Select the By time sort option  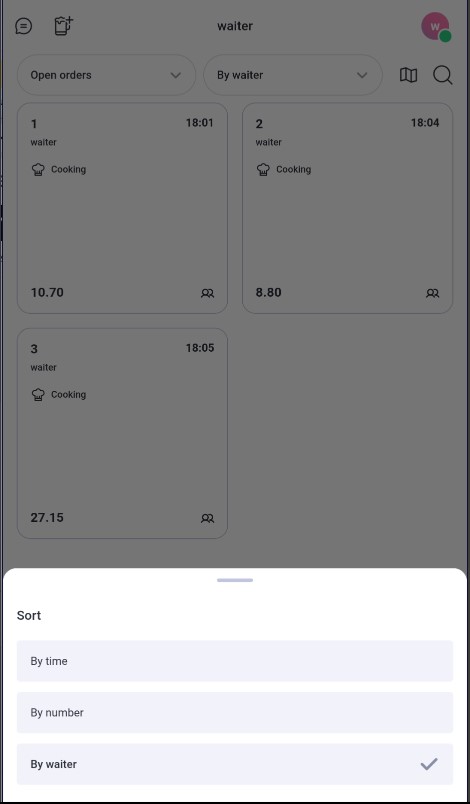[235, 661]
